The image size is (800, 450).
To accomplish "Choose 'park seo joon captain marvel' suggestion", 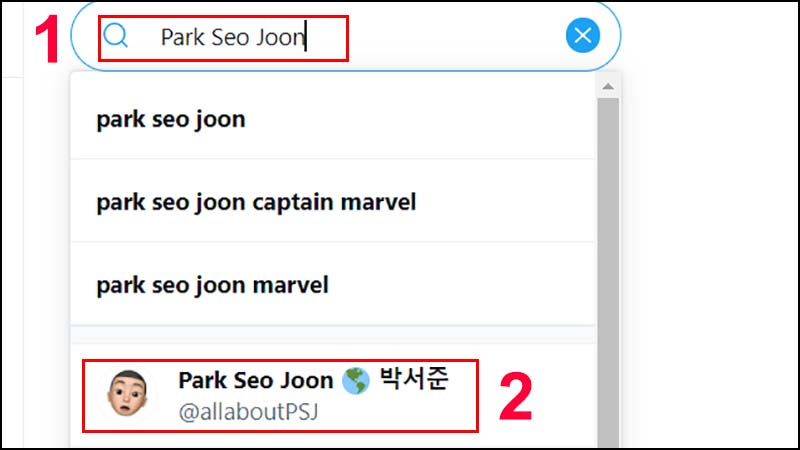I will click(333, 202).
